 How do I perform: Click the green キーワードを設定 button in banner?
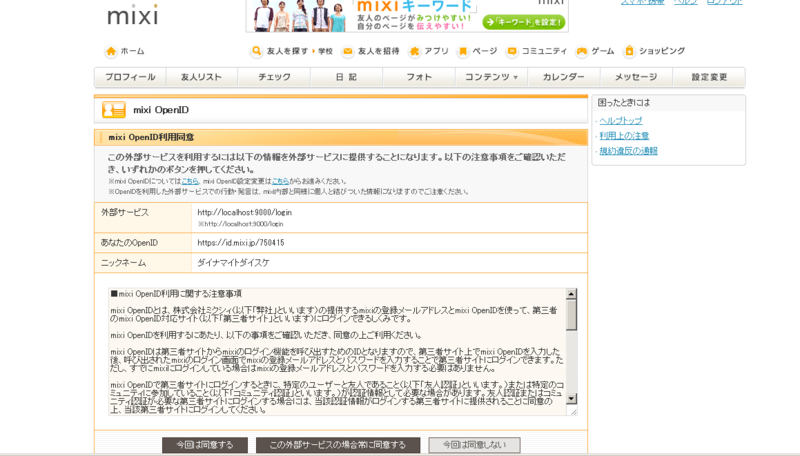(x=523, y=22)
